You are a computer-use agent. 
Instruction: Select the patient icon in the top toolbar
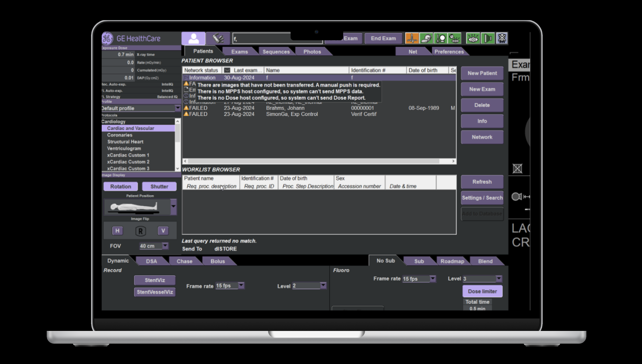[x=193, y=38]
